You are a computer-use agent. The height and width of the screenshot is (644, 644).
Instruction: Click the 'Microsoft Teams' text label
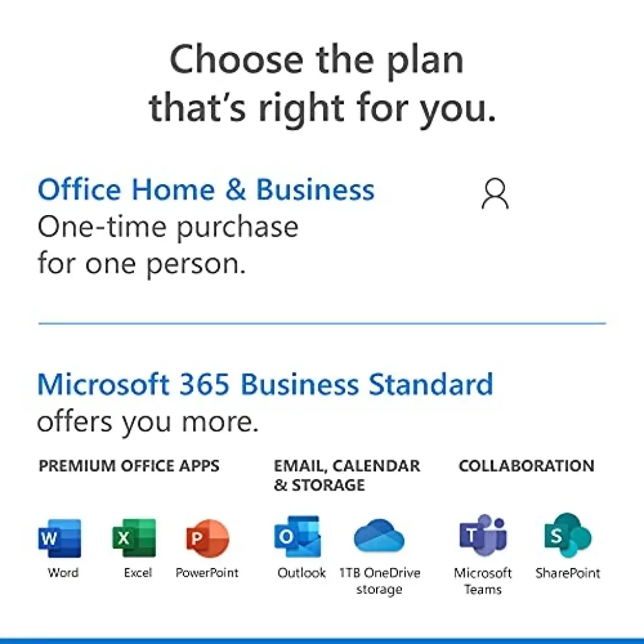[482, 580]
